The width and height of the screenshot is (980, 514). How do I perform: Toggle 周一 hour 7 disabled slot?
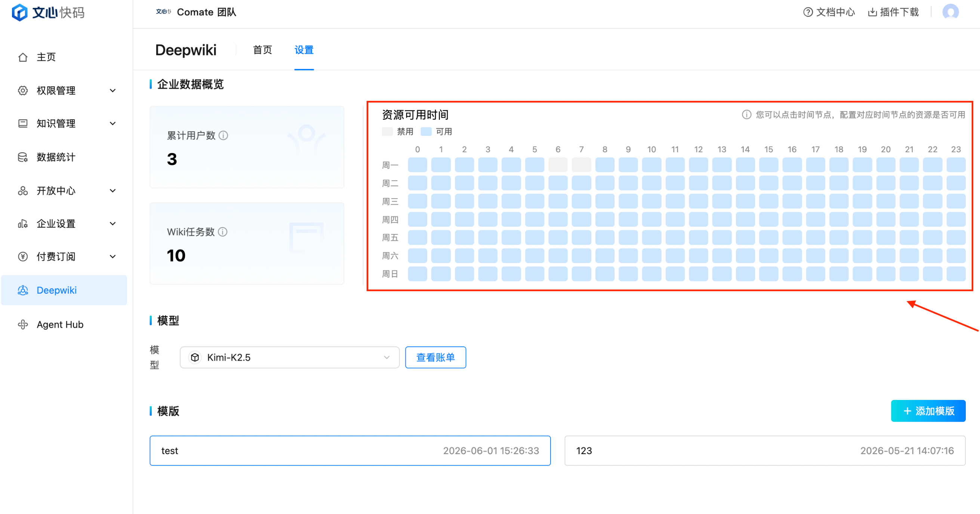pyautogui.click(x=581, y=165)
